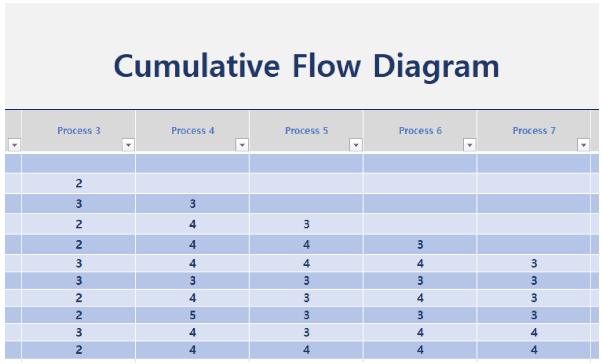Select the empty top-row cell under Process 4

(192, 163)
